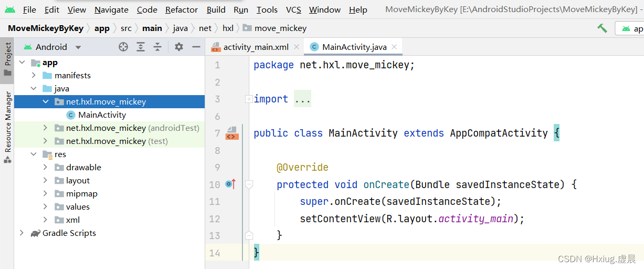Click java breadcrumb in navigation bar

(x=180, y=28)
